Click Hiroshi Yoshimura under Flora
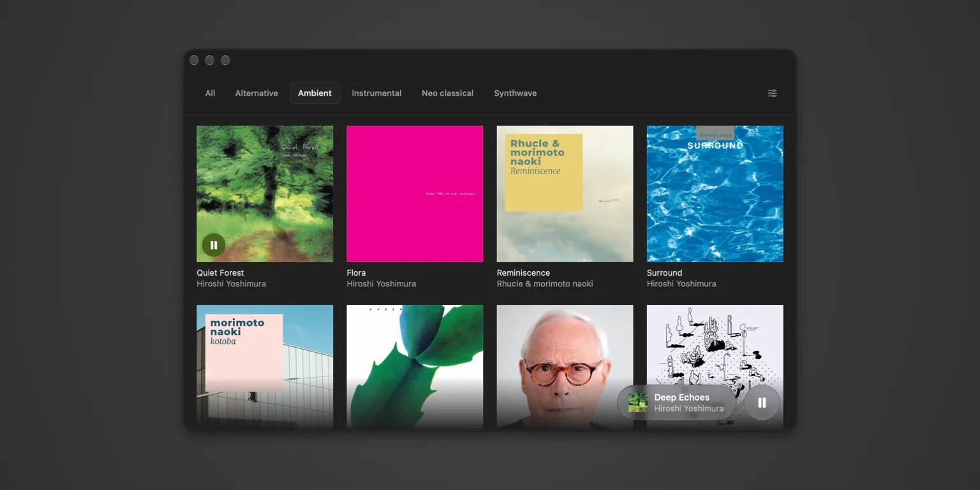The height and width of the screenshot is (490, 980). 381,284
